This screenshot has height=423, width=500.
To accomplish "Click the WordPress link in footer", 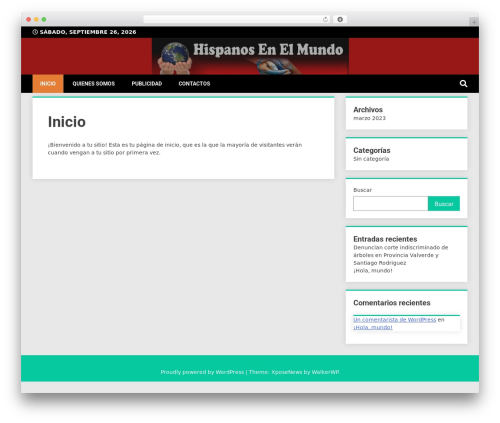I will 230,372.
